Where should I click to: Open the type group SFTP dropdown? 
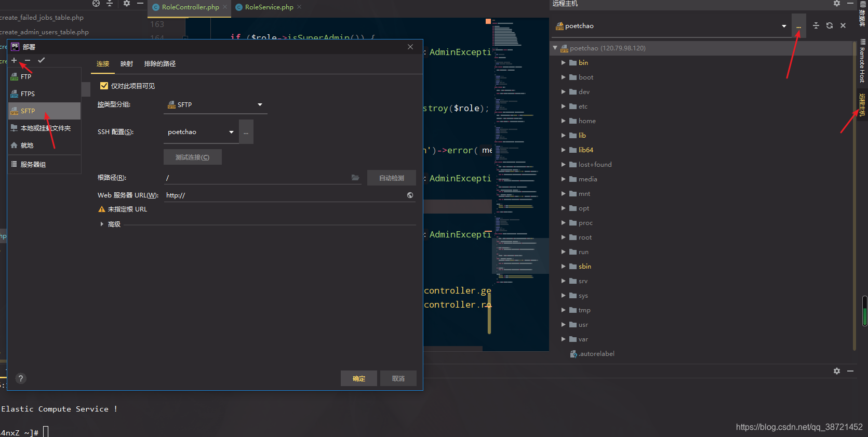(x=216, y=105)
